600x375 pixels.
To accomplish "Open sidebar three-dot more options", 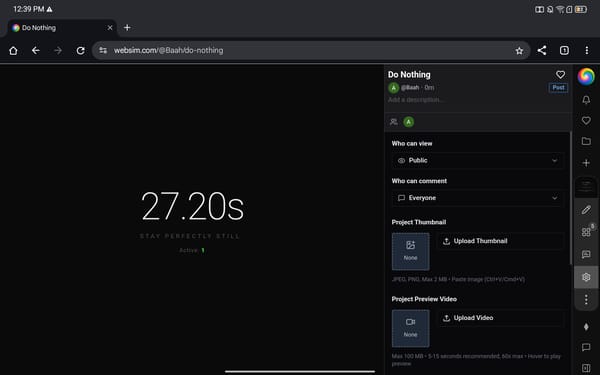I will pos(586,299).
